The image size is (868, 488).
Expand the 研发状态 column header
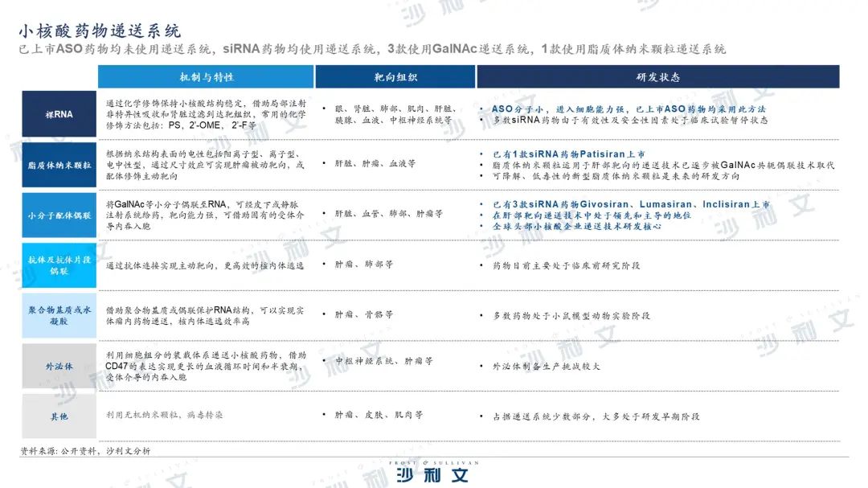(x=659, y=76)
